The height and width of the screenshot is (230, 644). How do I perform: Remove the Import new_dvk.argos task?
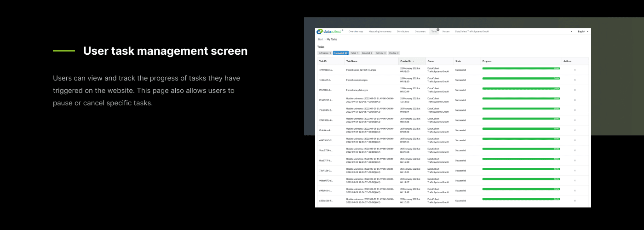coord(575,90)
